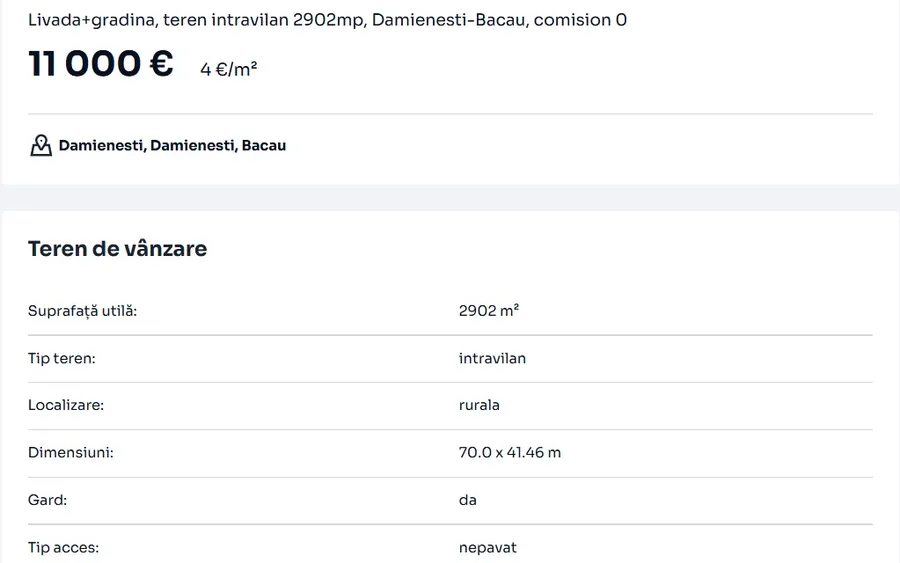Select the 'da' fence value

point(468,499)
